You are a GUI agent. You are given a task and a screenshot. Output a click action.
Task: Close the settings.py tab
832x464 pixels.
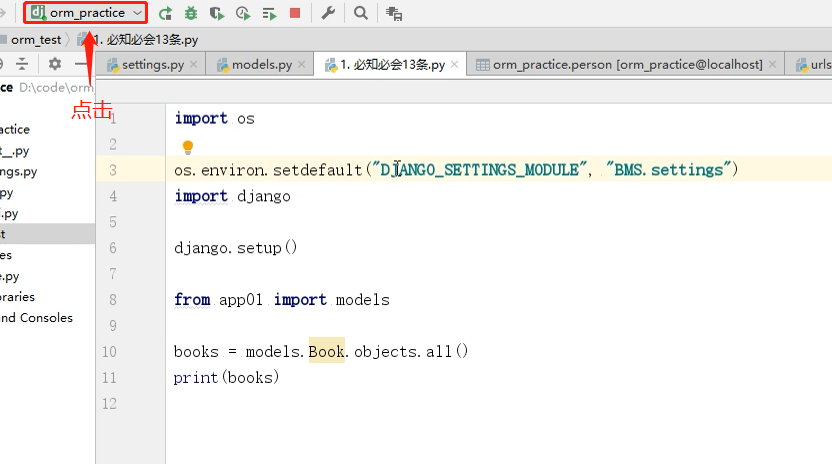tap(194, 64)
